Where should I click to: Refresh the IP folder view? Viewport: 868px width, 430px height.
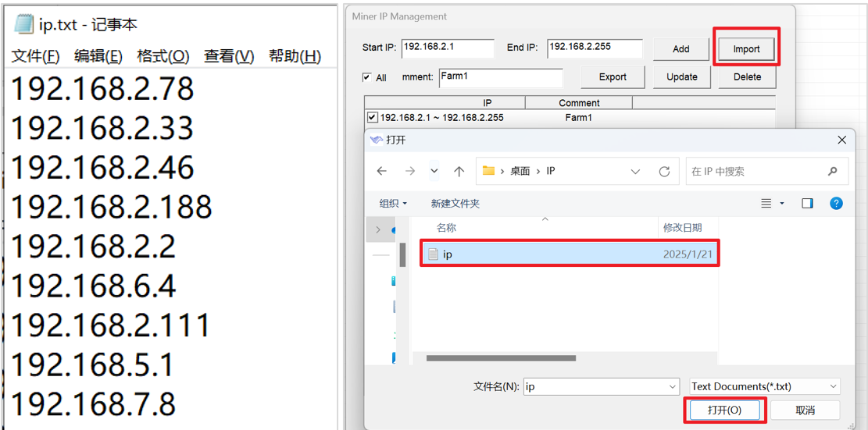664,172
